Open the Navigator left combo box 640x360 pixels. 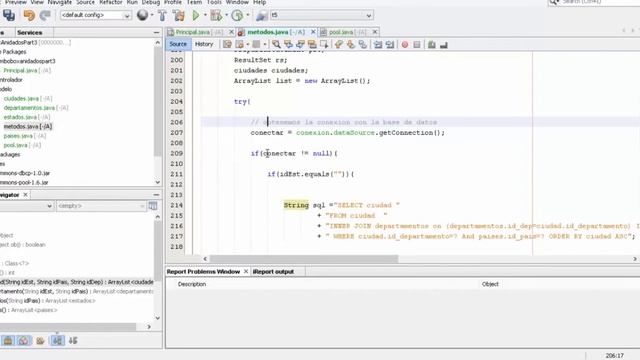point(27,206)
